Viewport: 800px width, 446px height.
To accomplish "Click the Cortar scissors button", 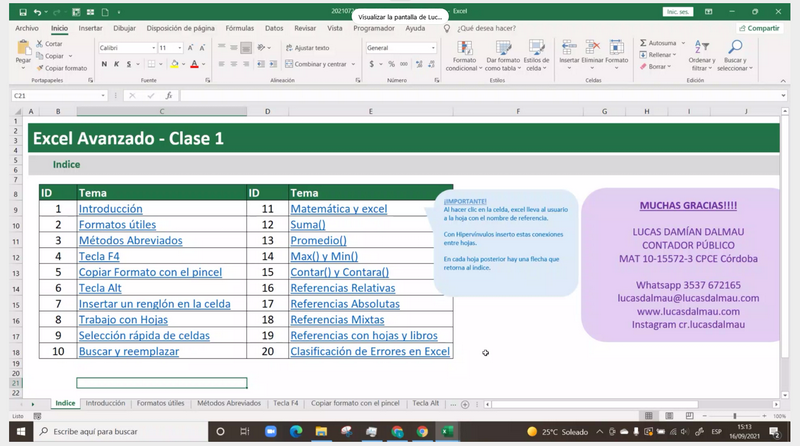I will [49, 44].
